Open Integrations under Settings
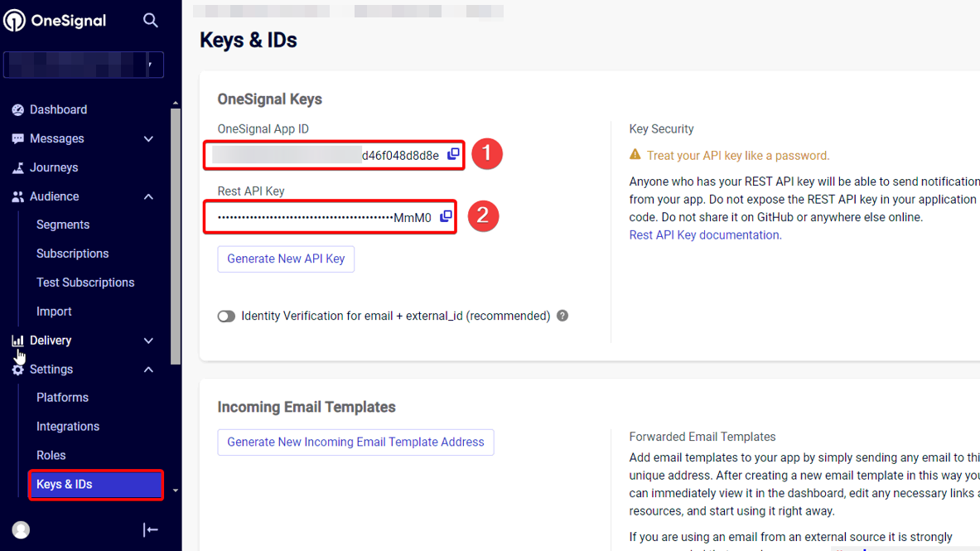Viewport: 980px width, 551px height. (67, 427)
